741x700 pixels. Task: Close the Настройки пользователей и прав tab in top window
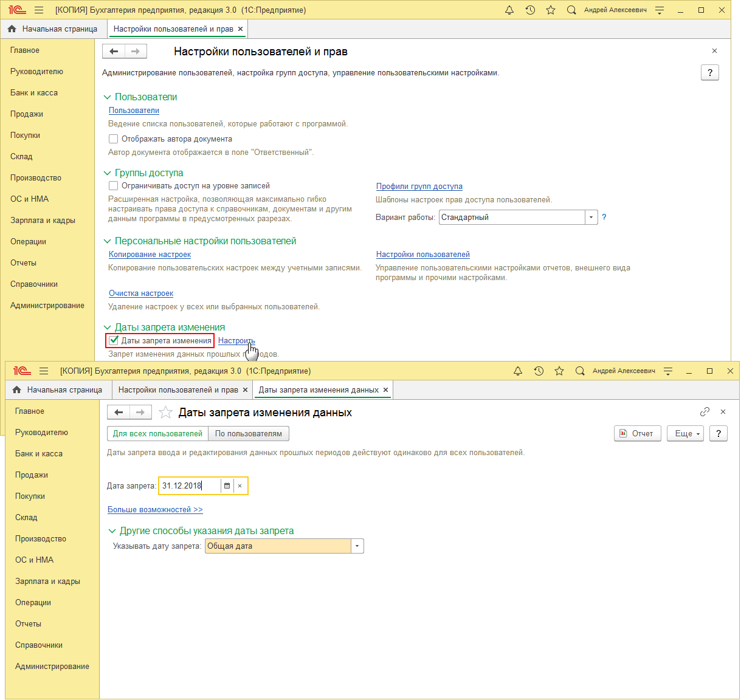pyautogui.click(x=241, y=29)
